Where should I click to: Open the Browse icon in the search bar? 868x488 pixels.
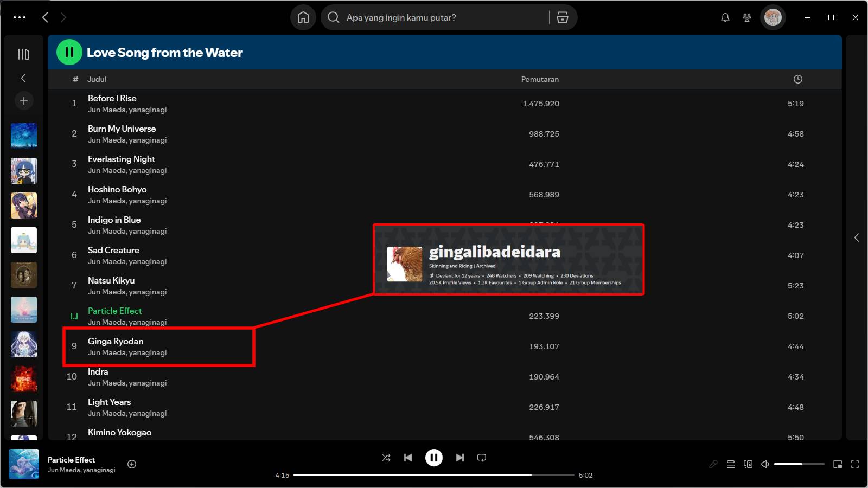(563, 17)
